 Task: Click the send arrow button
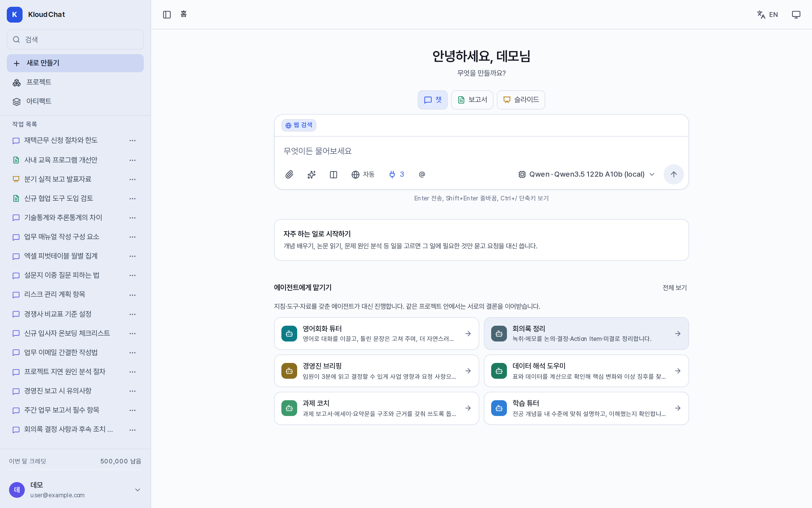pos(674,174)
